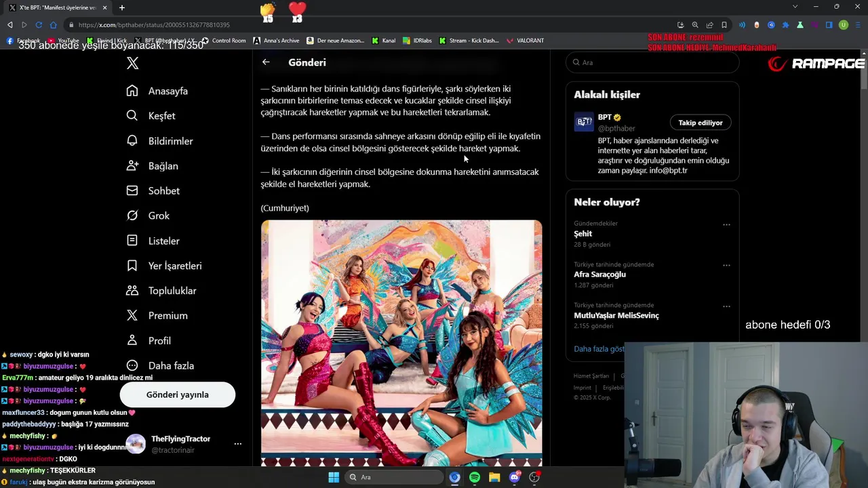Open Spotify from taskbar
868x488 pixels.
click(x=475, y=477)
